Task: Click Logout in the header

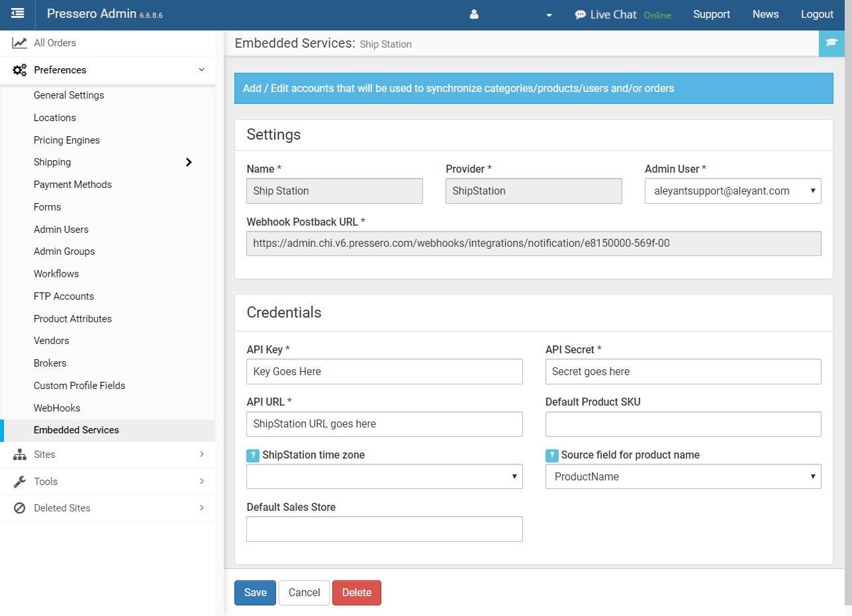Action: [x=817, y=15]
